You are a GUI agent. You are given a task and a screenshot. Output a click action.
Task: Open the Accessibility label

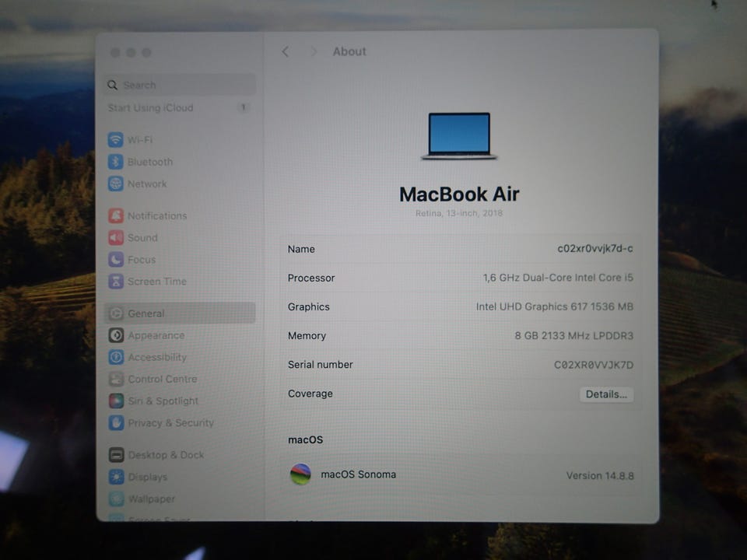(x=157, y=357)
